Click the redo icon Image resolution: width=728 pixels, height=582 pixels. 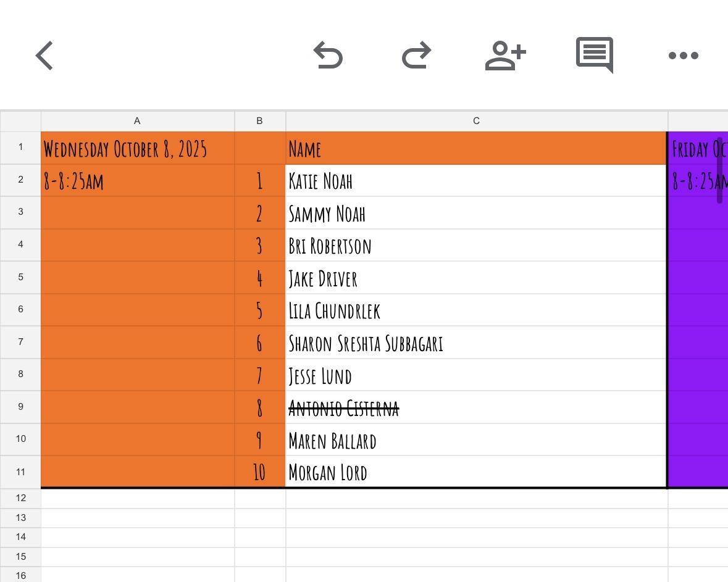pos(416,56)
